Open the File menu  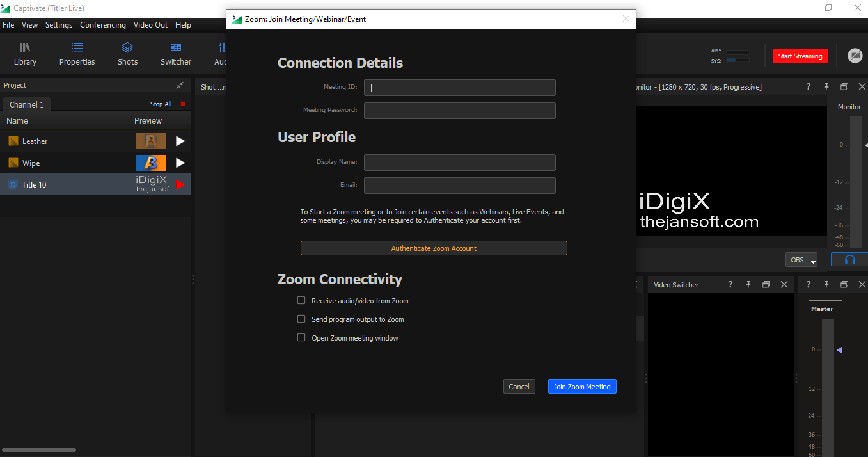point(8,25)
